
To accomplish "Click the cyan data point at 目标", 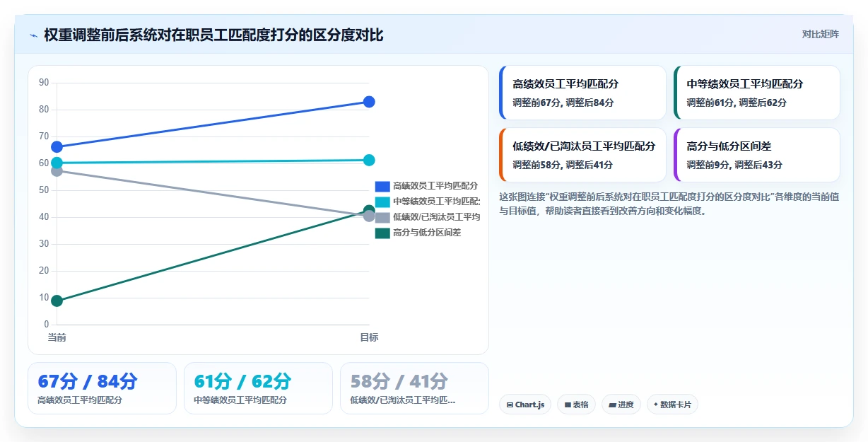I will coord(369,161).
